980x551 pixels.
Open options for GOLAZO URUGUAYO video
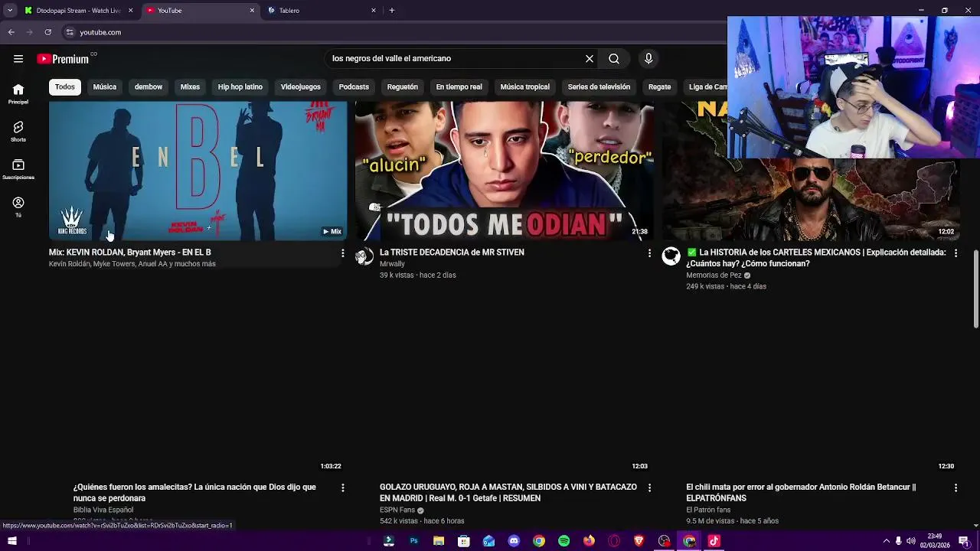(x=649, y=487)
